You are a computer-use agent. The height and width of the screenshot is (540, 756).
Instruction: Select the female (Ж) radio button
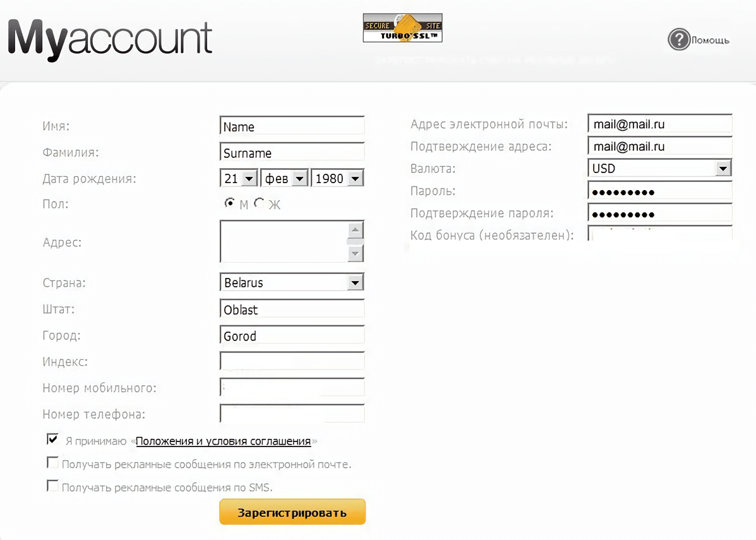259,203
